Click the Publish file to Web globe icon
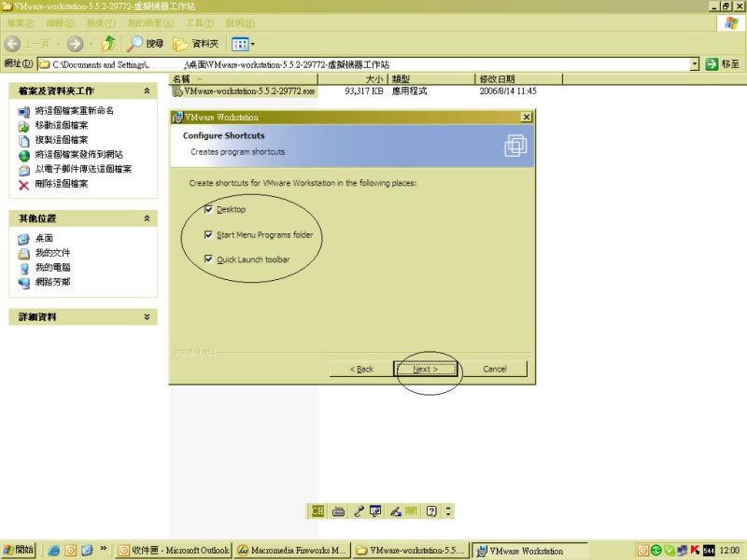The height and width of the screenshot is (560, 747). (24, 156)
